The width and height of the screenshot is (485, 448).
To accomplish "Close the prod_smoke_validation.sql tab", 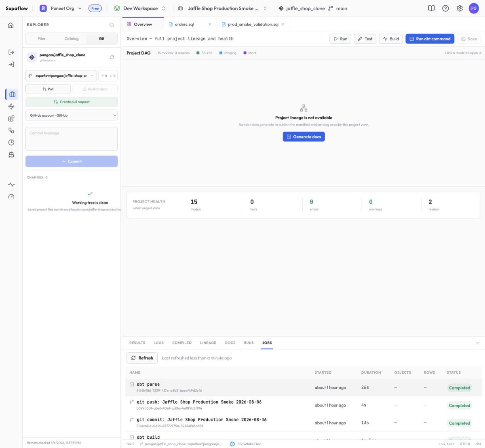I will tap(283, 24).
